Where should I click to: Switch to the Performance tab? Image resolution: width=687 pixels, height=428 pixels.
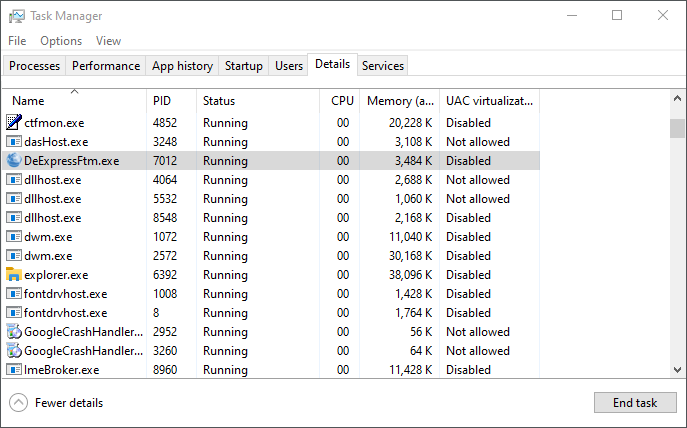(106, 66)
